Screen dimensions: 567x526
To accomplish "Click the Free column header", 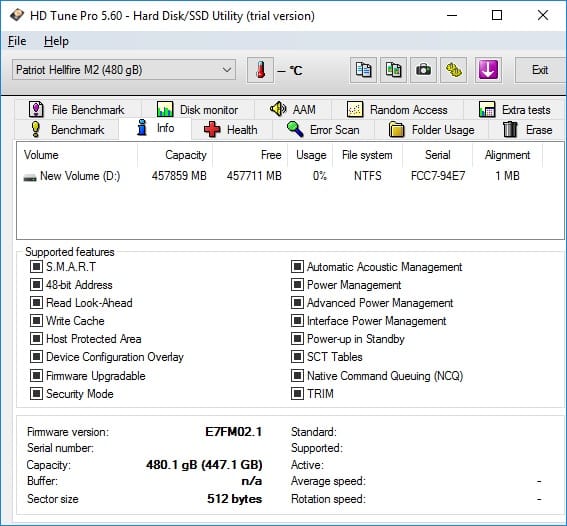I will coord(250,155).
